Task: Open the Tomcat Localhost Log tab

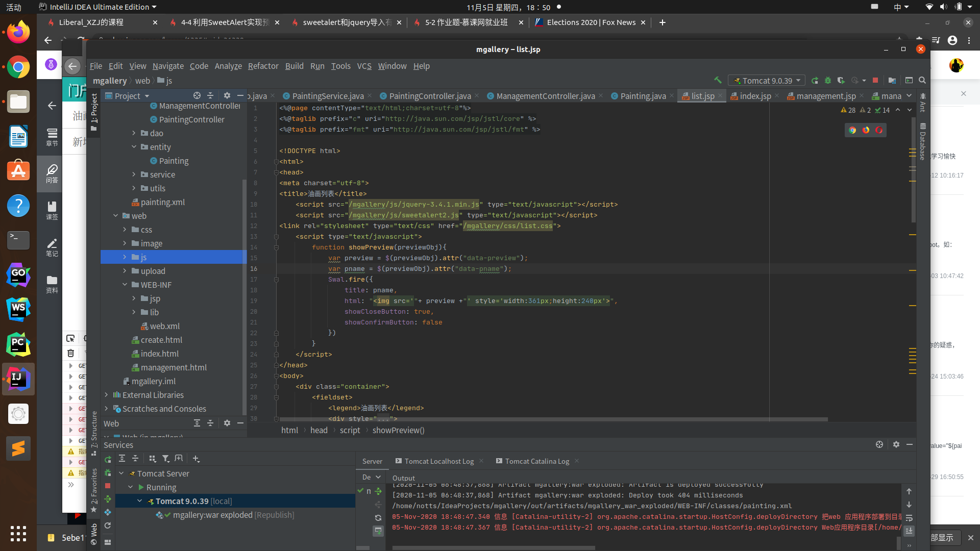Action: (439, 461)
